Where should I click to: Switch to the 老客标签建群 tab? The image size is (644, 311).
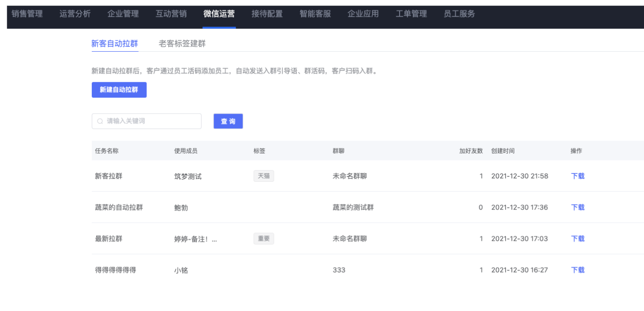[182, 43]
